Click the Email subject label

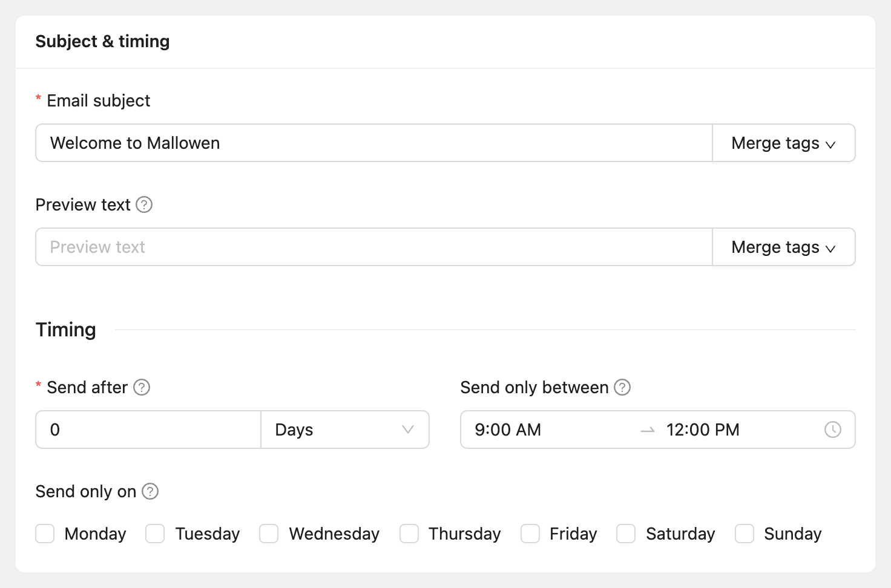point(99,100)
